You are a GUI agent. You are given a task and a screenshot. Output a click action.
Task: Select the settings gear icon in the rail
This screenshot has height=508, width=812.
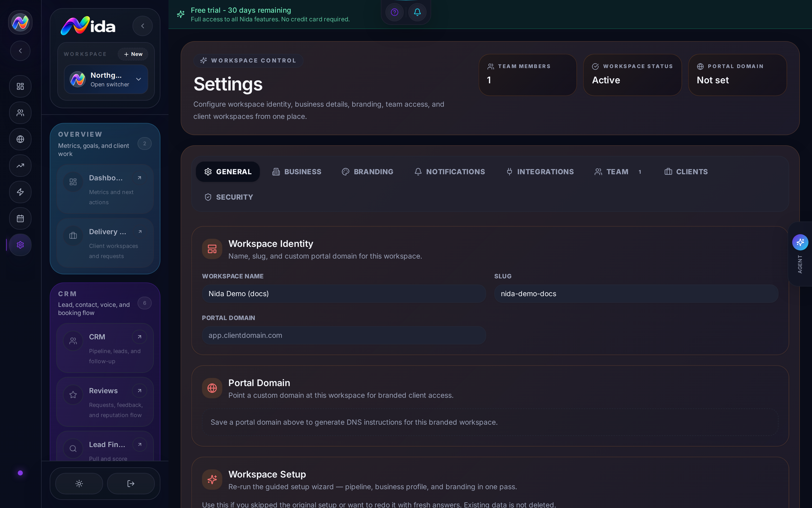(x=20, y=245)
